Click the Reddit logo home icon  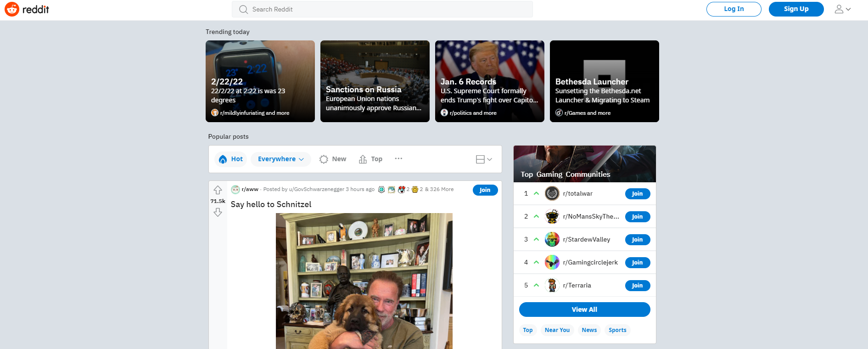[x=12, y=9]
